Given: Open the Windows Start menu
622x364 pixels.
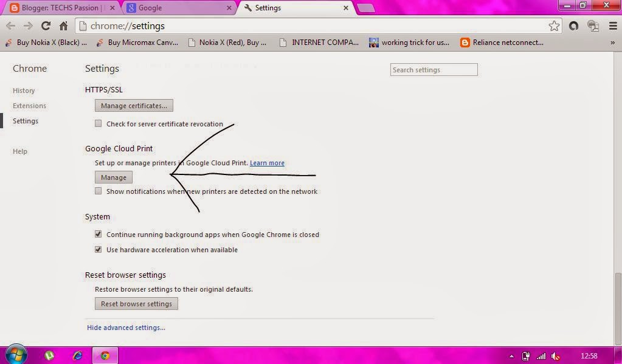Looking at the screenshot, I should (x=16, y=354).
